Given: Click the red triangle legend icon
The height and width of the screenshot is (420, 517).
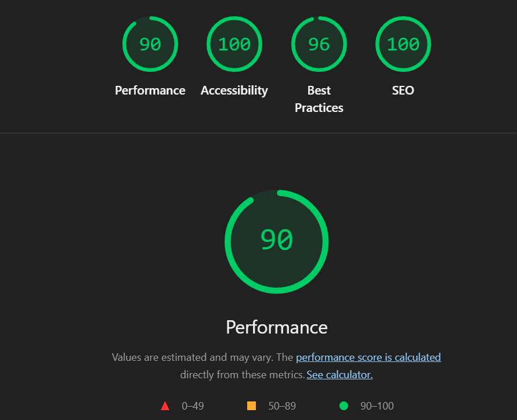Looking at the screenshot, I should point(165,406).
